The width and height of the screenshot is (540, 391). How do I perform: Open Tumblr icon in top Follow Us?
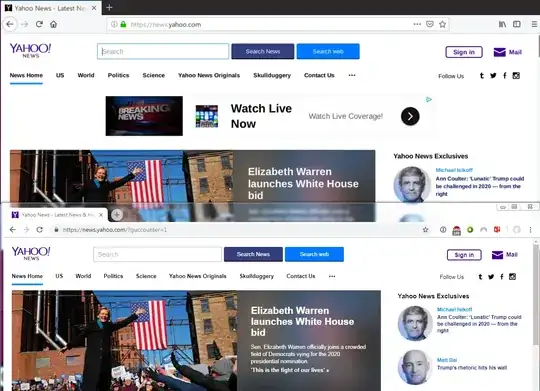481,75
